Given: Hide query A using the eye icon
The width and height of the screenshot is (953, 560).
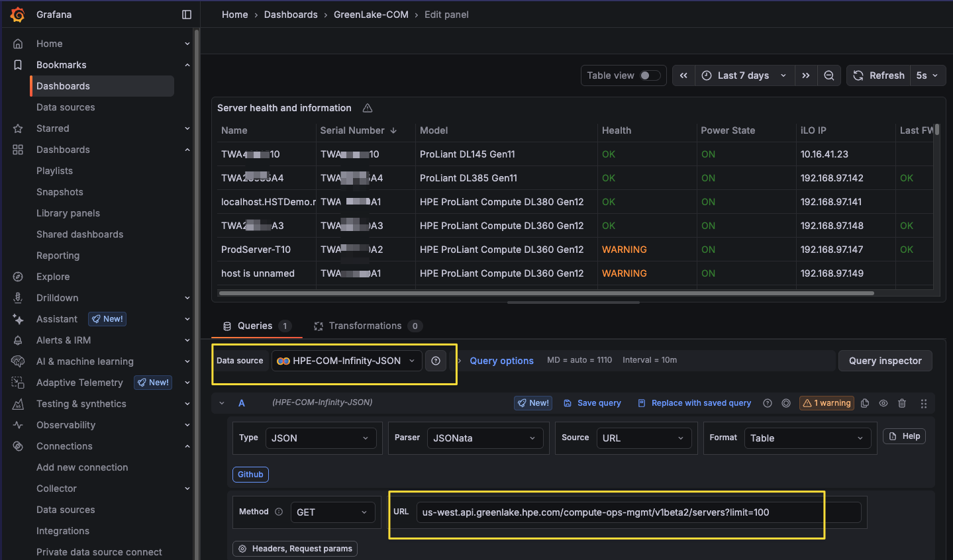Looking at the screenshot, I should click(883, 403).
